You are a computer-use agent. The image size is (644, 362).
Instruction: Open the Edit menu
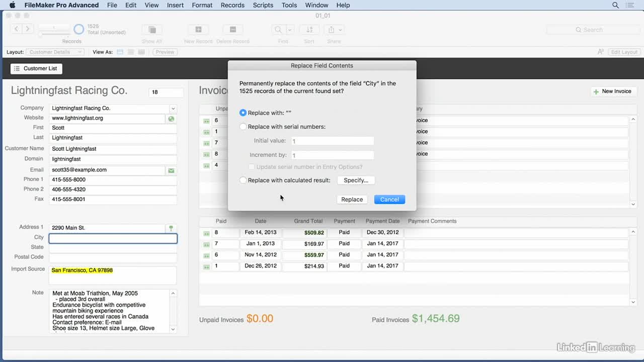131,5
